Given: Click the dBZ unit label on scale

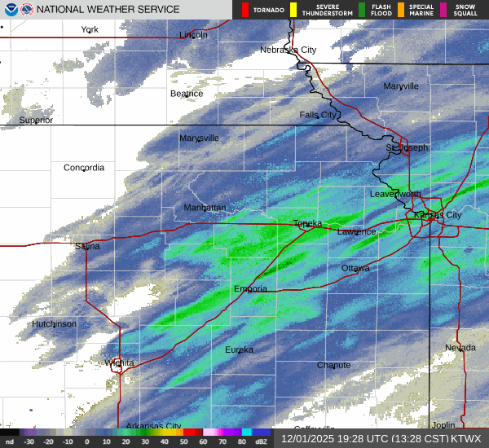Looking at the screenshot, I should pyautogui.click(x=262, y=442).
